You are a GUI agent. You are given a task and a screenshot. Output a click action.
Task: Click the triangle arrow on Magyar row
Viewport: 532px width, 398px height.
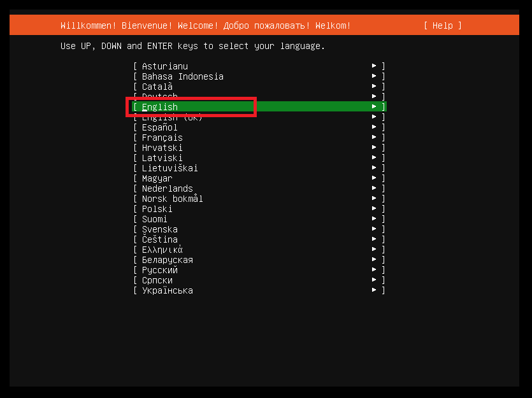point(375,178)
